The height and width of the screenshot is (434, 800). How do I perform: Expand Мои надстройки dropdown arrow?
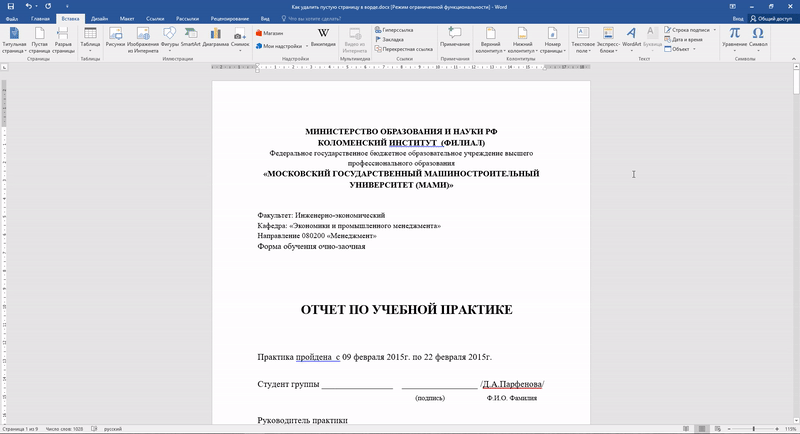pos(307,46)
